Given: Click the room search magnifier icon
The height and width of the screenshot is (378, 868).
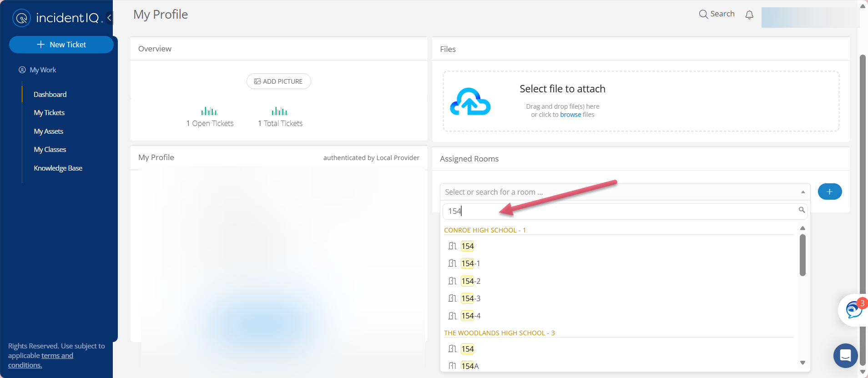Looking at the screenshot, I should pyautogui.click(x=802, y=210).
